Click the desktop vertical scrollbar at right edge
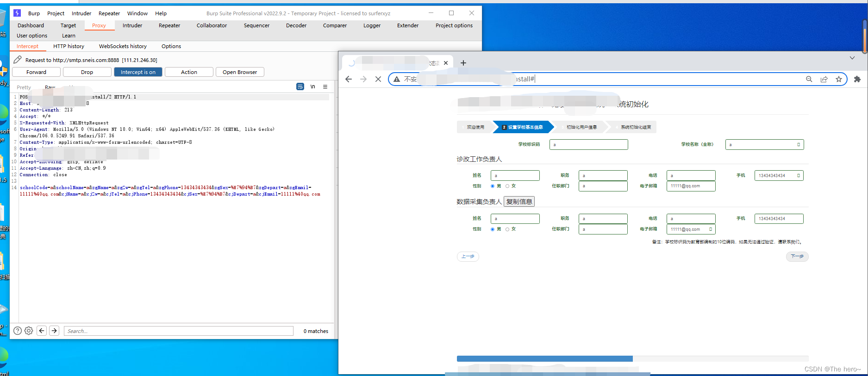This screenshot has height=376, width=868. click(x=865, y=37)
